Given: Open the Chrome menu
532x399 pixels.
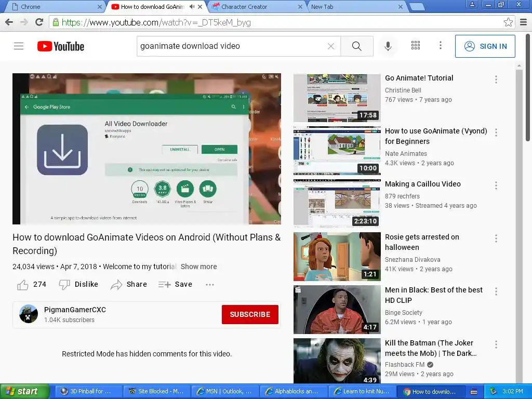Looking at the screenshot, I should tap(524, 22).
